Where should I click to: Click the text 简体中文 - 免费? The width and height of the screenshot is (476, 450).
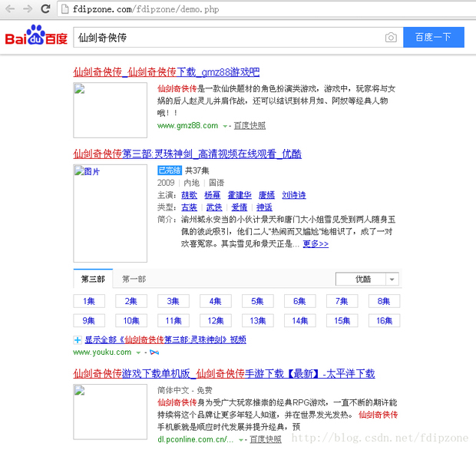184,390
